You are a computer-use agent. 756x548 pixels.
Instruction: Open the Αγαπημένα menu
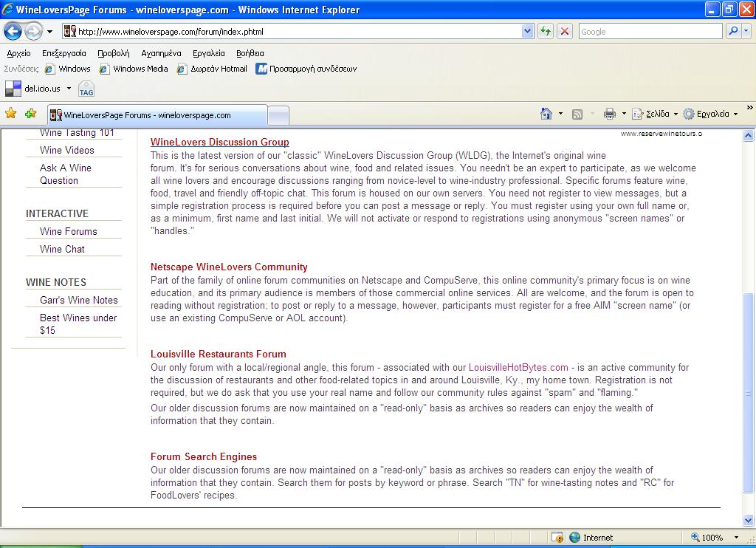tap(161, 54)
